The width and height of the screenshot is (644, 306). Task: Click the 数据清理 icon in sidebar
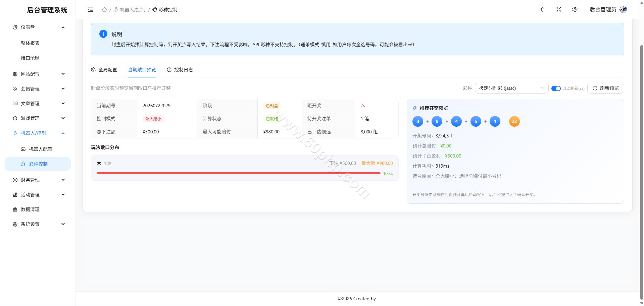tap(15, 209)
